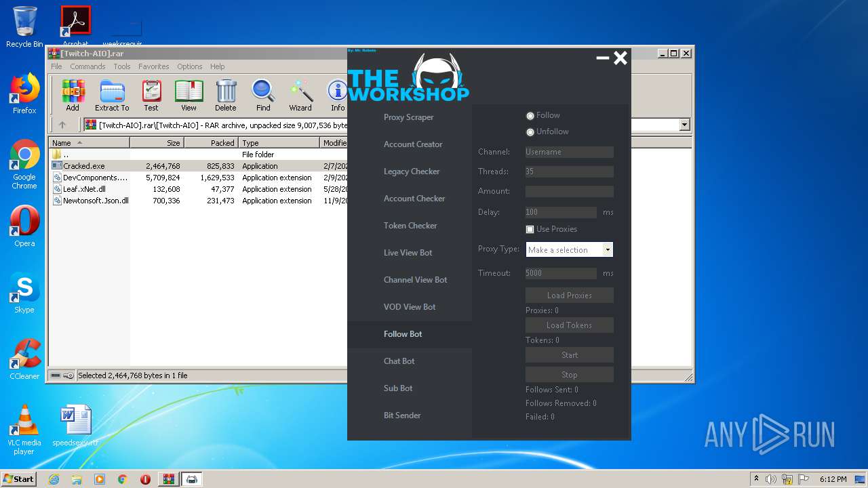Viewport: 868px width, 488px height.
Task: Switch to Bit Sender section
Action: (410, 415)
